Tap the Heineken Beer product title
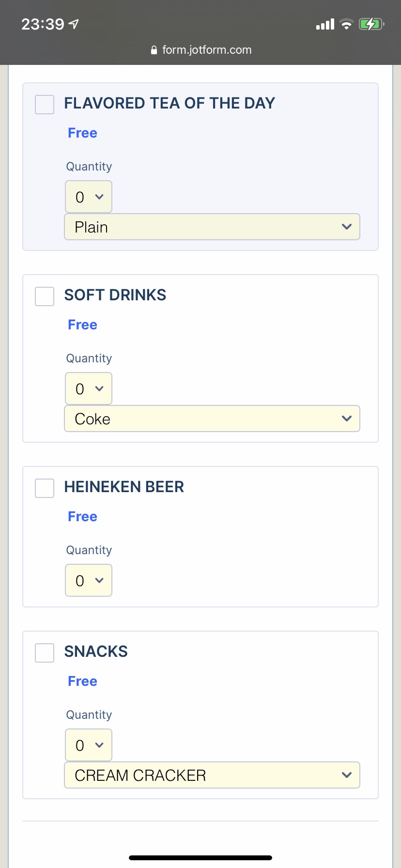The height and width of the screenshot is (868, 401). [124, 487]
